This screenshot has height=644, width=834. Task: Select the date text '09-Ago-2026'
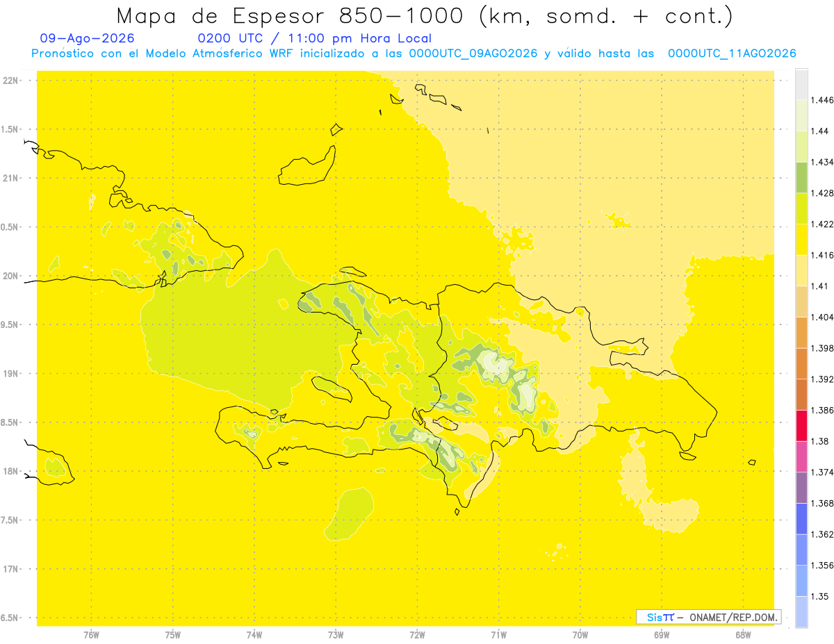point(88,38)
